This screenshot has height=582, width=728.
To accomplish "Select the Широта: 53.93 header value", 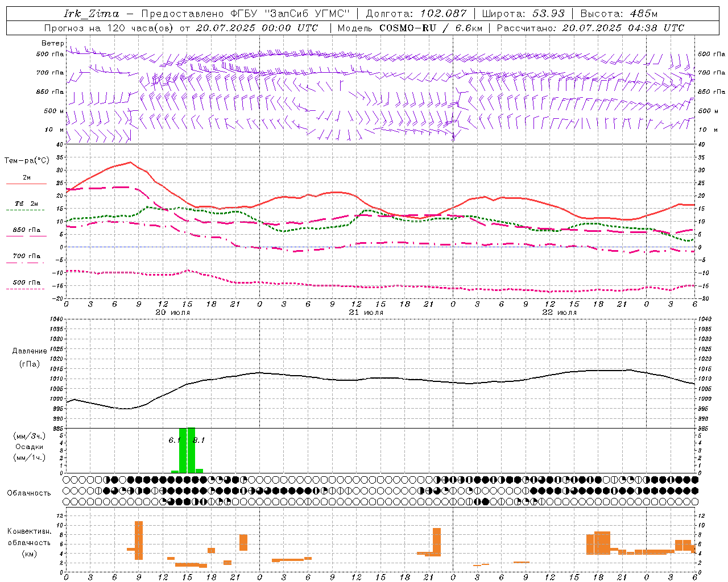I will [524, 14].
